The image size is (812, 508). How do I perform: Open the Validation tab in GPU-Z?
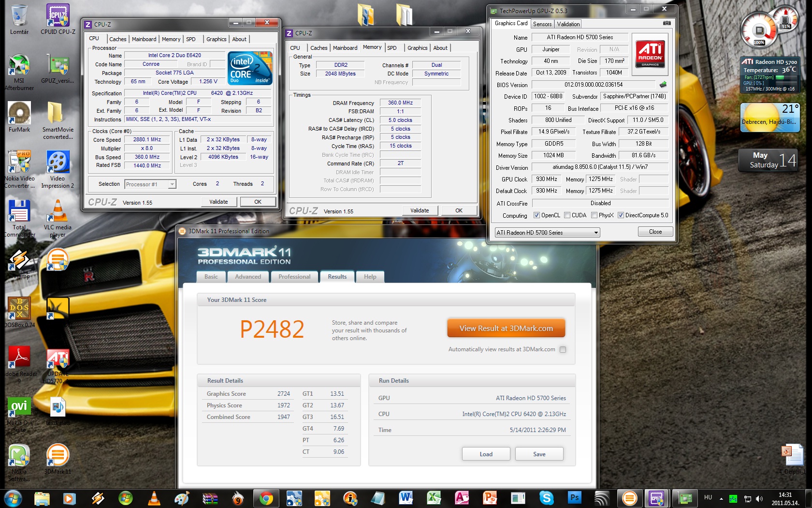pos(568,24)
